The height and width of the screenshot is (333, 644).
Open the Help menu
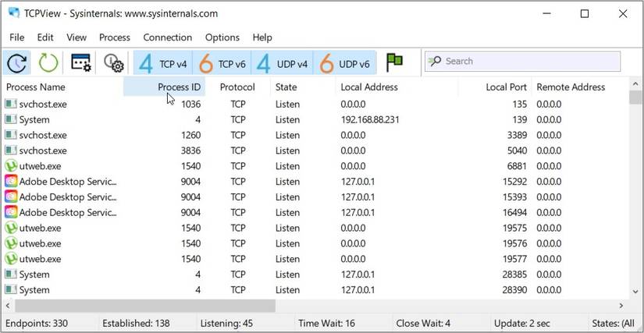coord(262,37)
